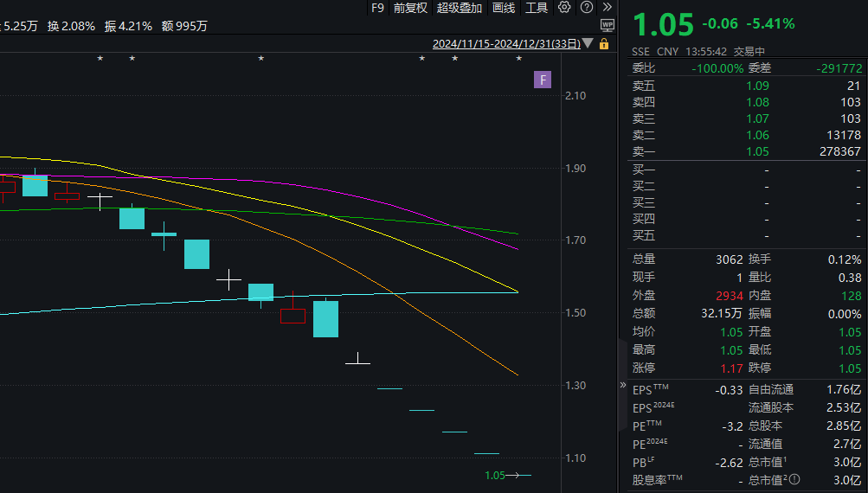Click the 卖三 price 1.07
This screenshot has height=493, width=868.
pos(757,118)
